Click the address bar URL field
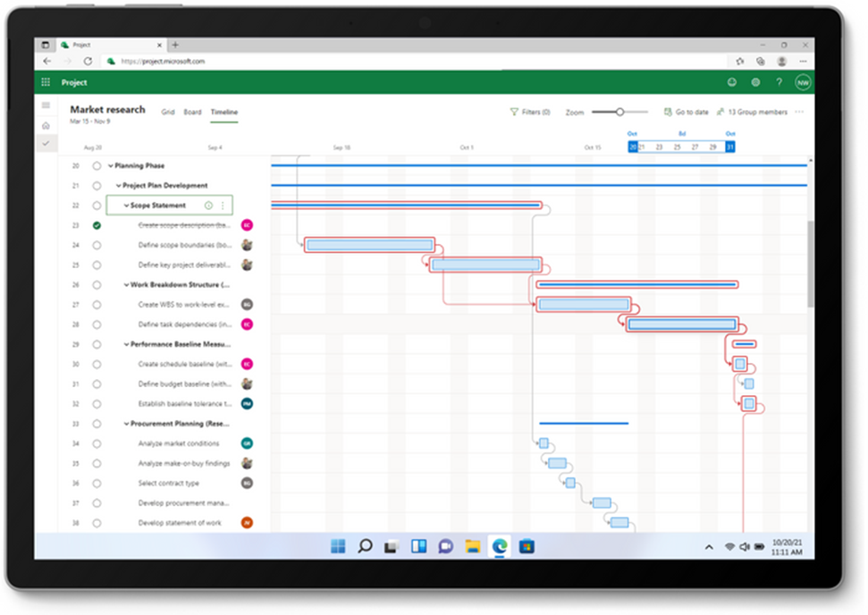 [x=415, y=62]
